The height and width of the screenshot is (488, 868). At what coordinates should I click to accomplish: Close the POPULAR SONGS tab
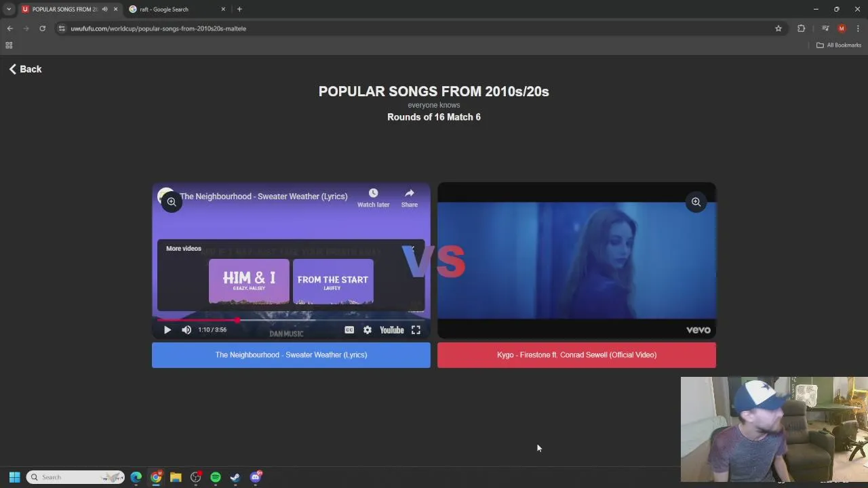(x=115, y=9)
